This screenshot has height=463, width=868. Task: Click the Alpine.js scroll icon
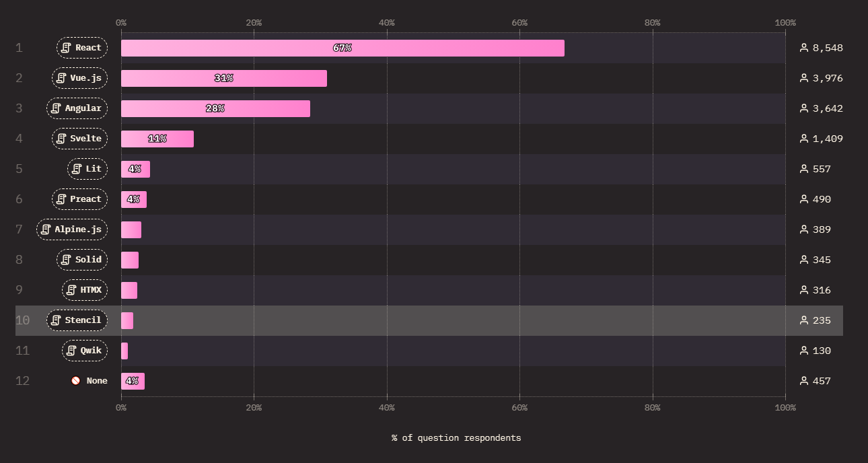click(x=46, y=229)
